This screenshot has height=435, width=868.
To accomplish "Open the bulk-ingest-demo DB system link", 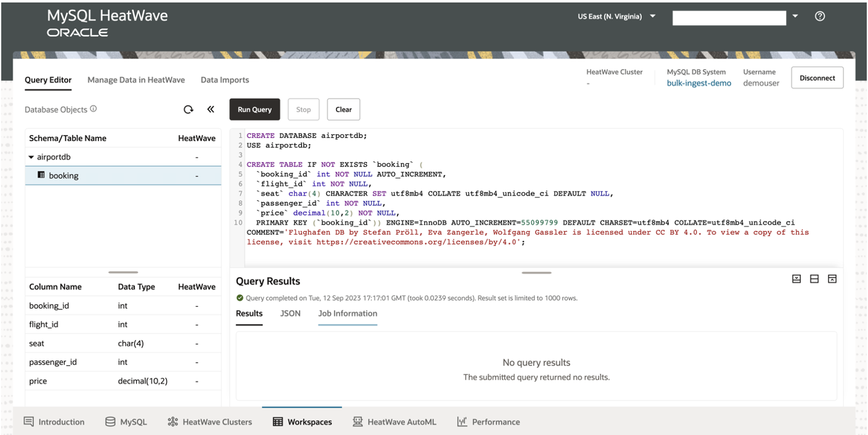I will (699, 83).
